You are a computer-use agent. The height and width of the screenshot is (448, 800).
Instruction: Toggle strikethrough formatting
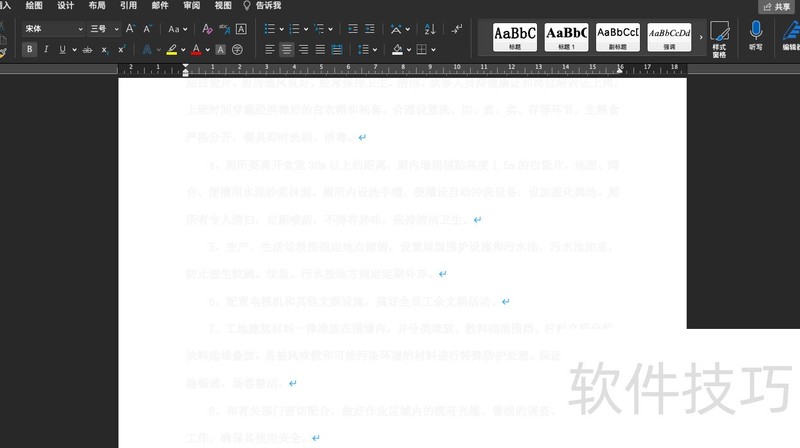pyautogui.click(x=88, y=50)
